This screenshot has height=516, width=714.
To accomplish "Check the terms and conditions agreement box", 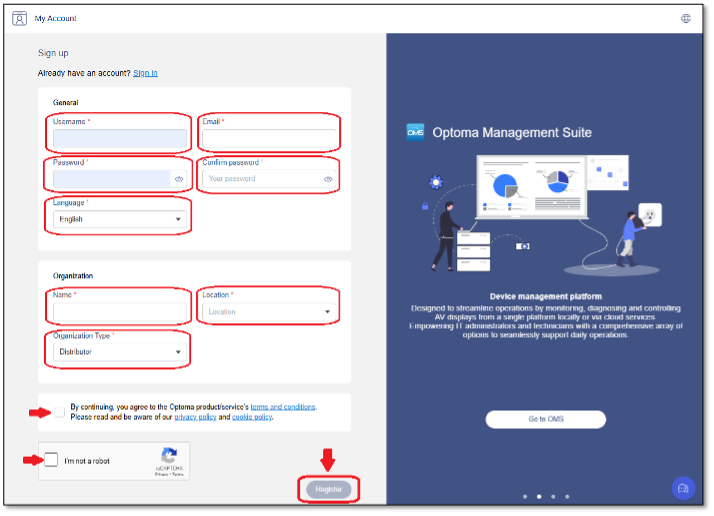I will pyautogui.click(x=60, y=412).
